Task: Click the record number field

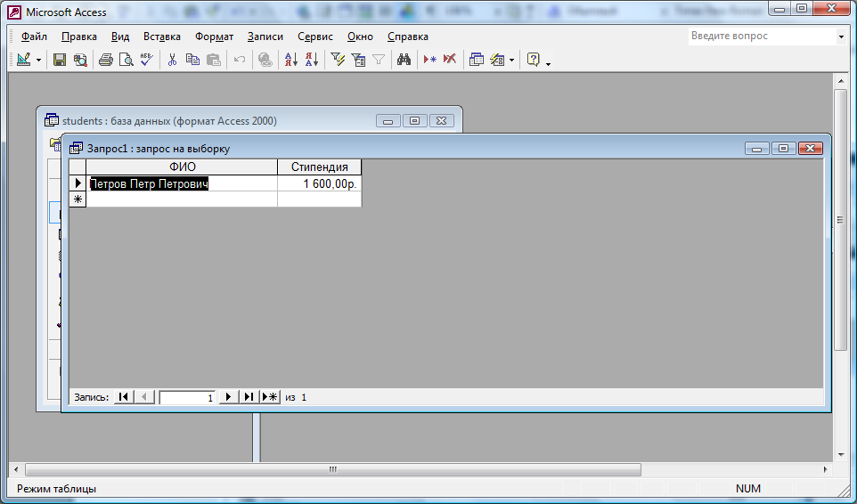Action: point(187,397)
